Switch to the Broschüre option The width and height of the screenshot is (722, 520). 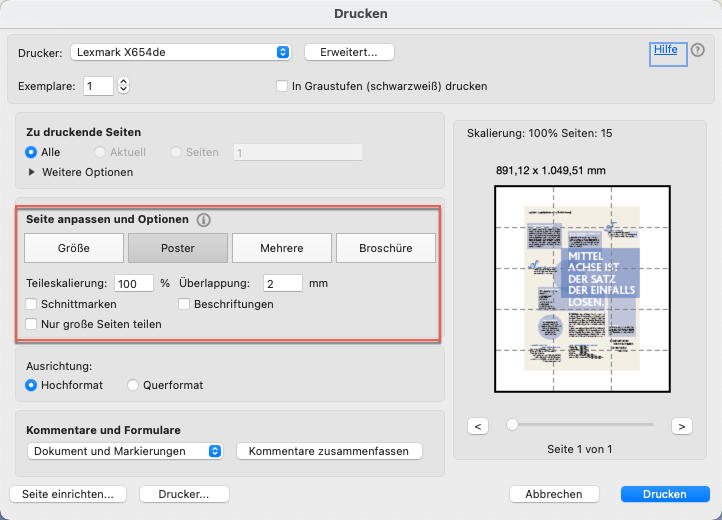386,248
